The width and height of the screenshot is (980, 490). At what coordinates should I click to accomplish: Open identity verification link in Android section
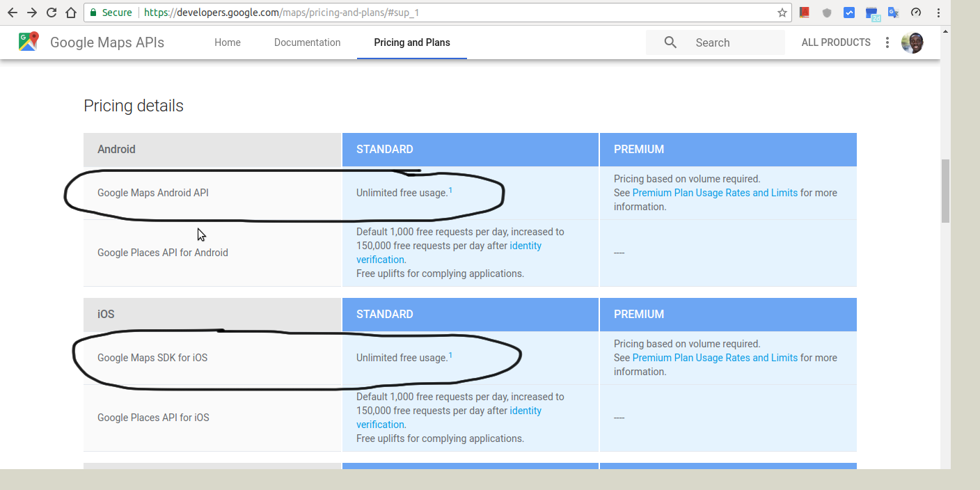coord(525,246)
